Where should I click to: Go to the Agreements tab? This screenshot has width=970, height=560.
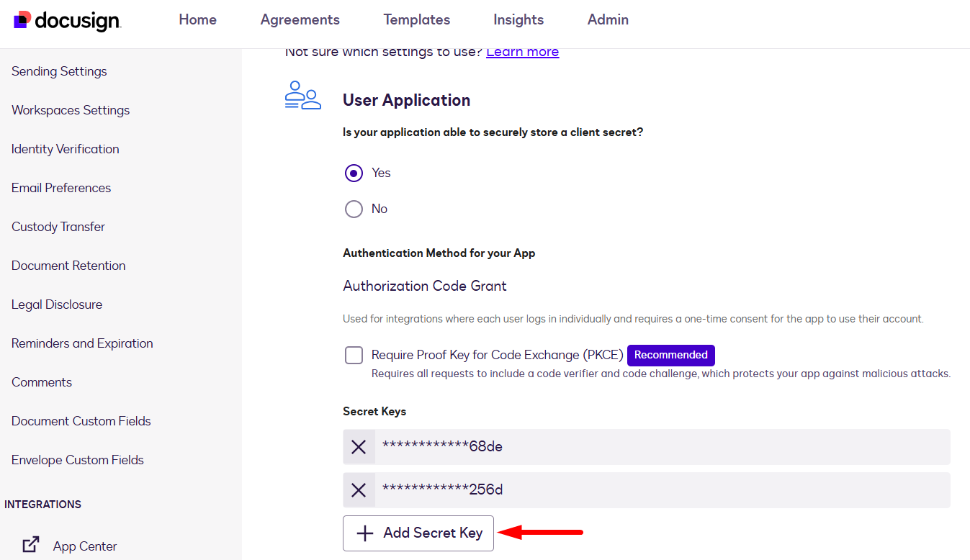click(300, 20)
